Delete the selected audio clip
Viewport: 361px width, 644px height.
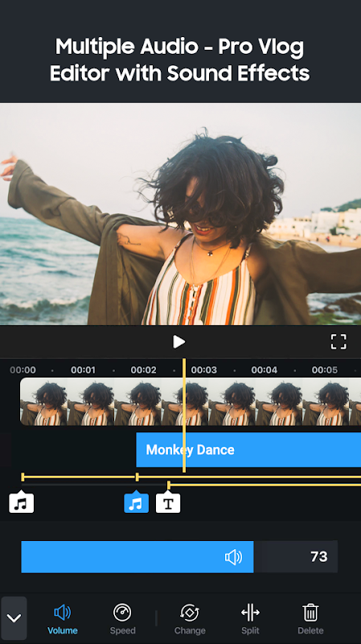click(310, 619)
